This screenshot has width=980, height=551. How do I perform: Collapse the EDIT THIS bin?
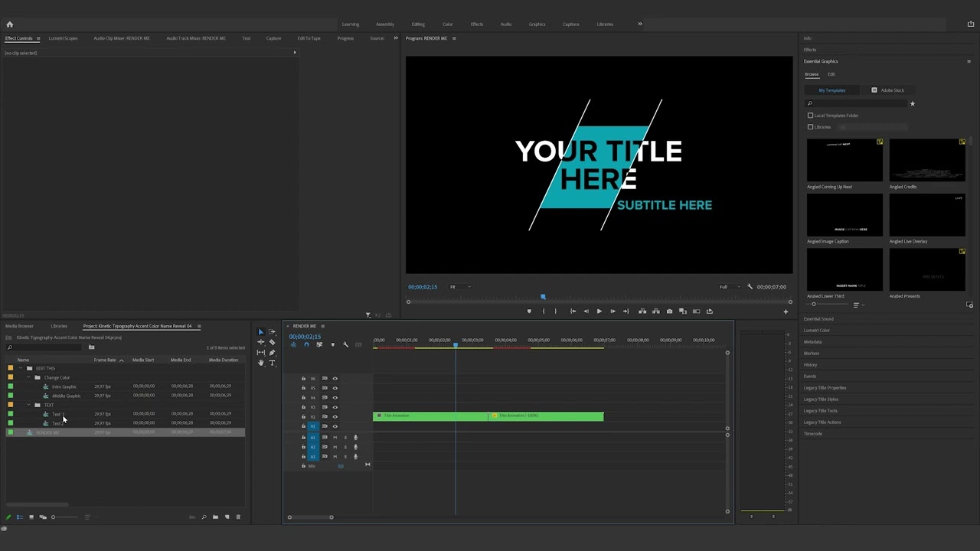point(20,368)
